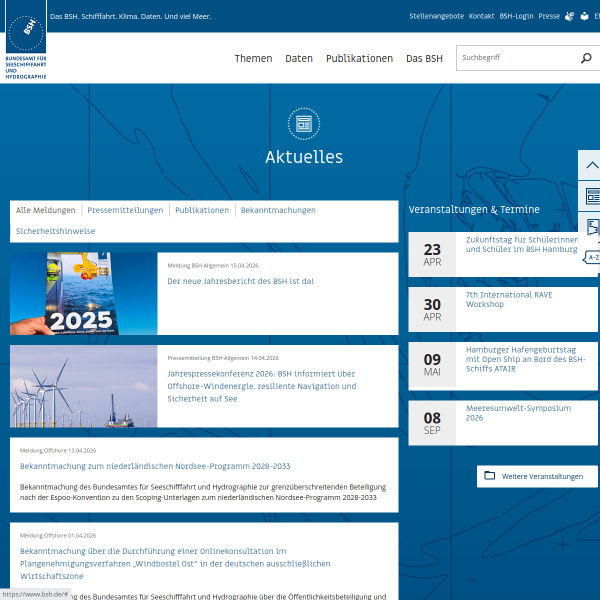
Task: Click the scroll-to-top chevron on sidebar
Action: pyautogui.click(x=591, y=165)
